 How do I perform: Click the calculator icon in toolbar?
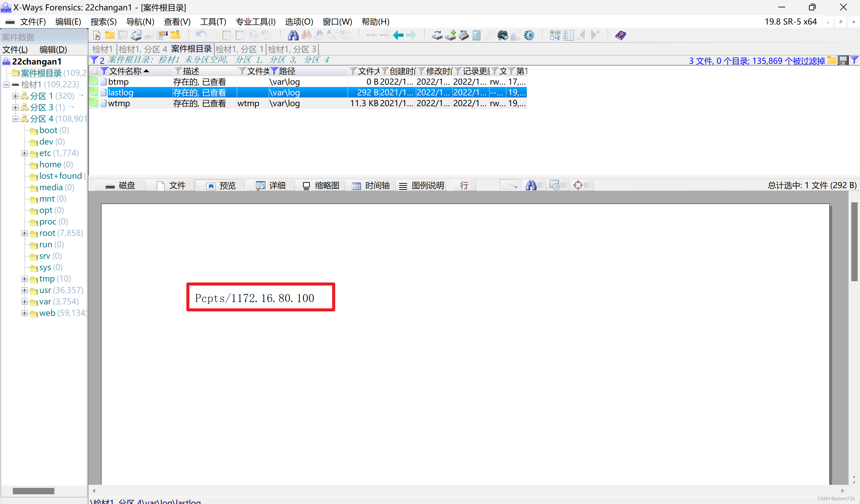click(476, 35)
